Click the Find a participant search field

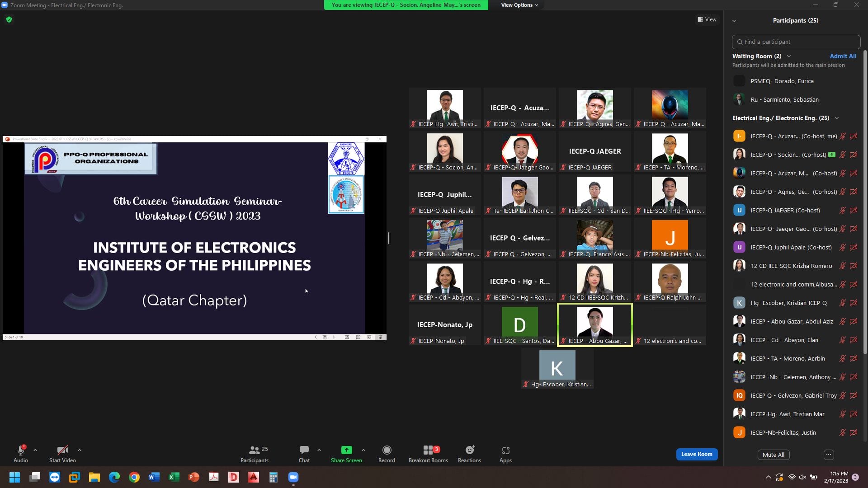tap(796, 42)
